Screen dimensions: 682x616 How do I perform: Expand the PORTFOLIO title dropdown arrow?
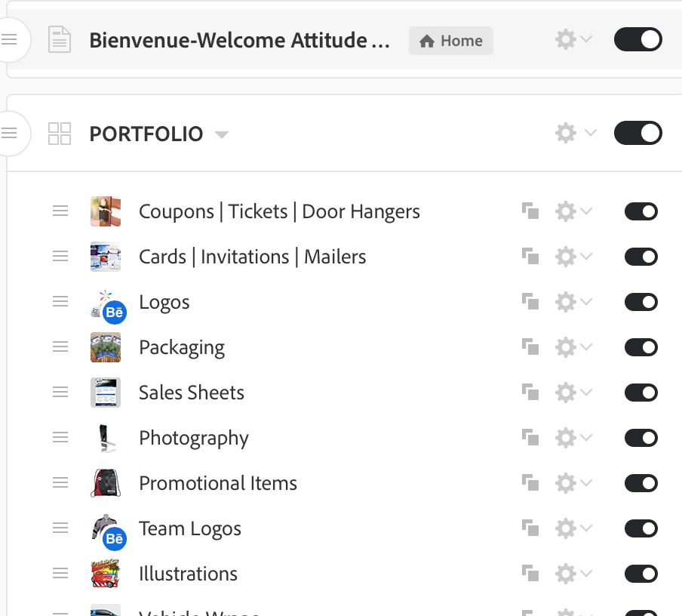pyautogui.click(x=221, y=135)
